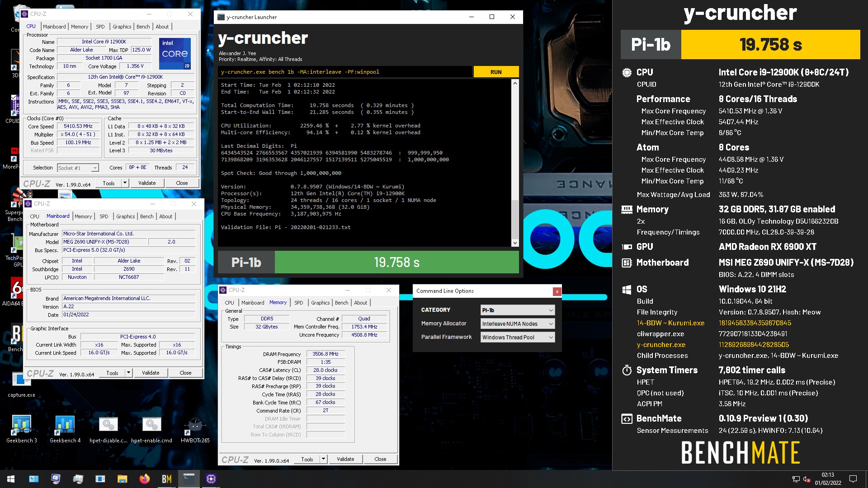Expand Tools arrow in Mainboard window
The image size is (868, 488).
[x=128, y=373]
